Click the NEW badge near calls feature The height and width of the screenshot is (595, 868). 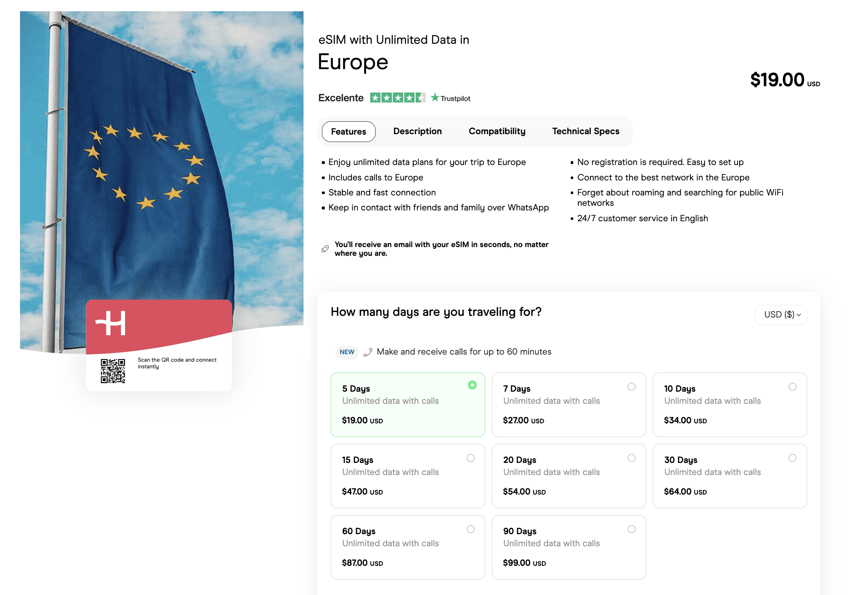tap(346, 352)
